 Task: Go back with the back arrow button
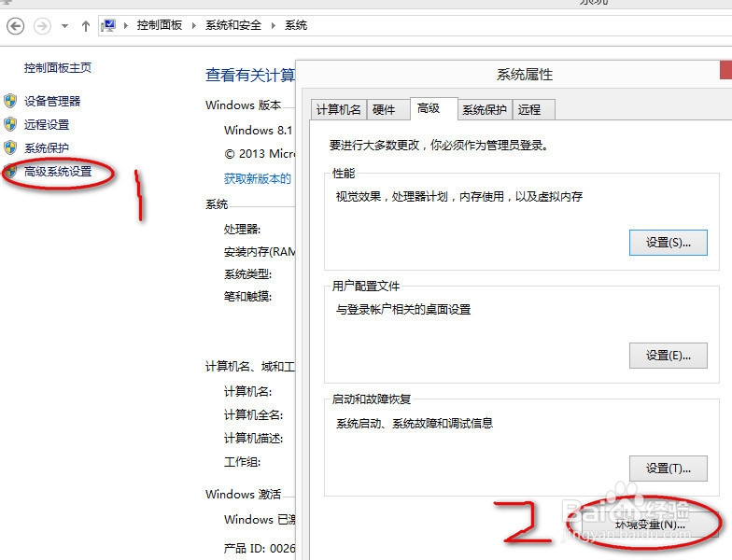pyautogui.click(x=15, y=26)
